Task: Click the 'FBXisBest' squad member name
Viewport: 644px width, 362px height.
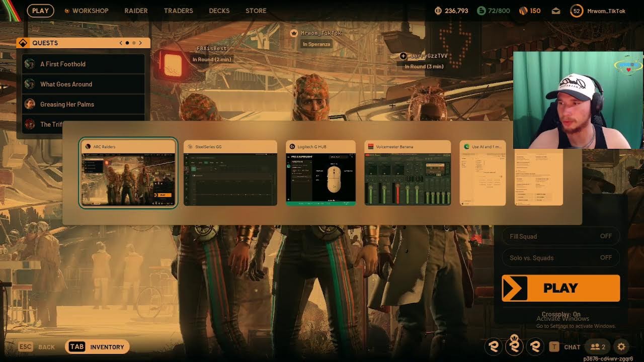Action: tap(211, 48)
